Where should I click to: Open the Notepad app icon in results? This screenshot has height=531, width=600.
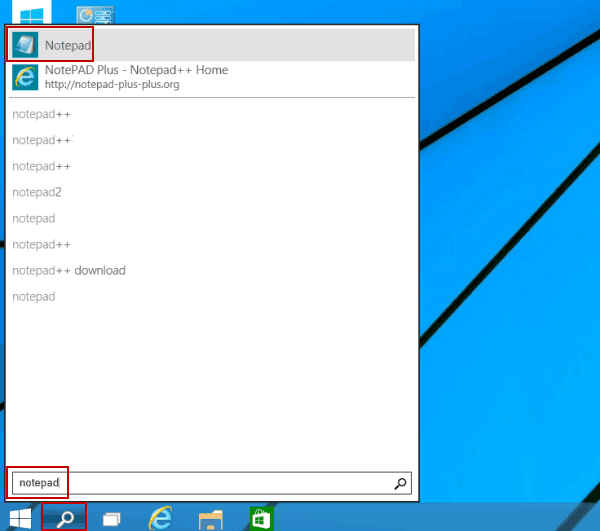pyautogui.click(x=25, y=45)
